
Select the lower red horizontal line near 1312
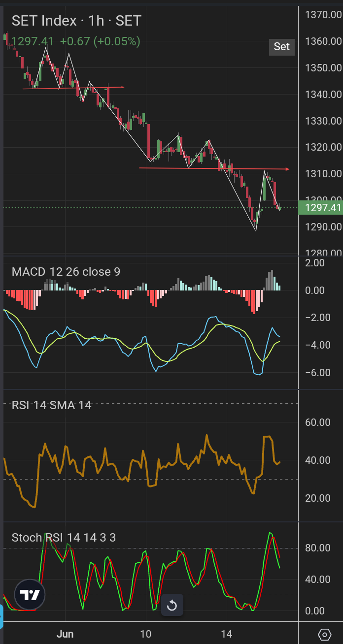[214, 168]
